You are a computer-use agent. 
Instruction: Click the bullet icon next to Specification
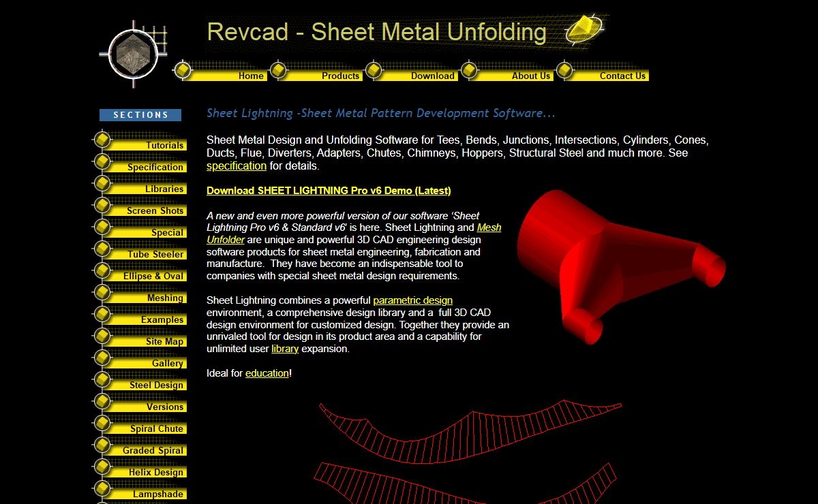[102, 162]
